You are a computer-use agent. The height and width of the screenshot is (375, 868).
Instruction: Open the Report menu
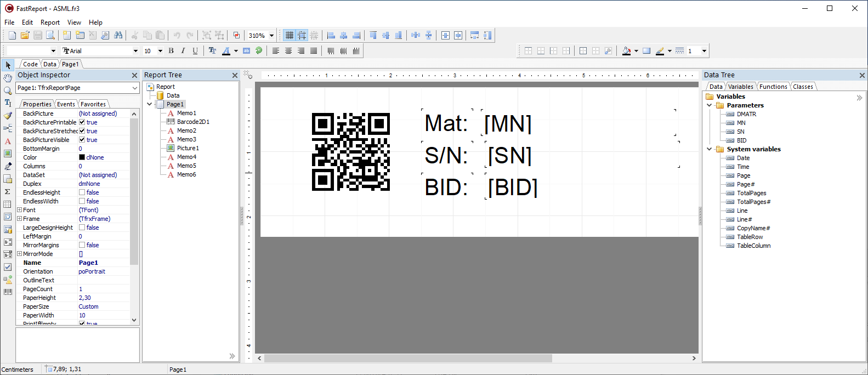(50, 22)
